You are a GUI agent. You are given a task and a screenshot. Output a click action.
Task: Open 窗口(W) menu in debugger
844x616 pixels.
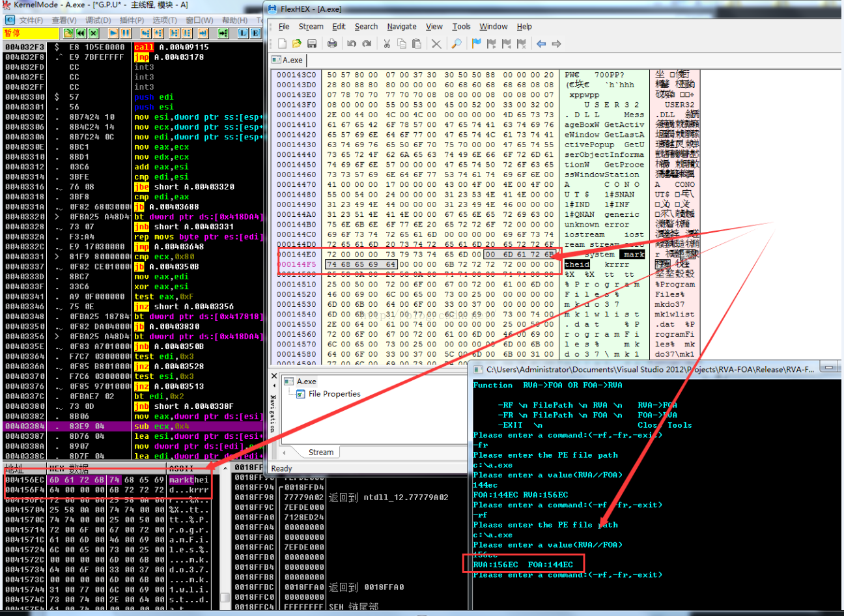pos(199,20)
